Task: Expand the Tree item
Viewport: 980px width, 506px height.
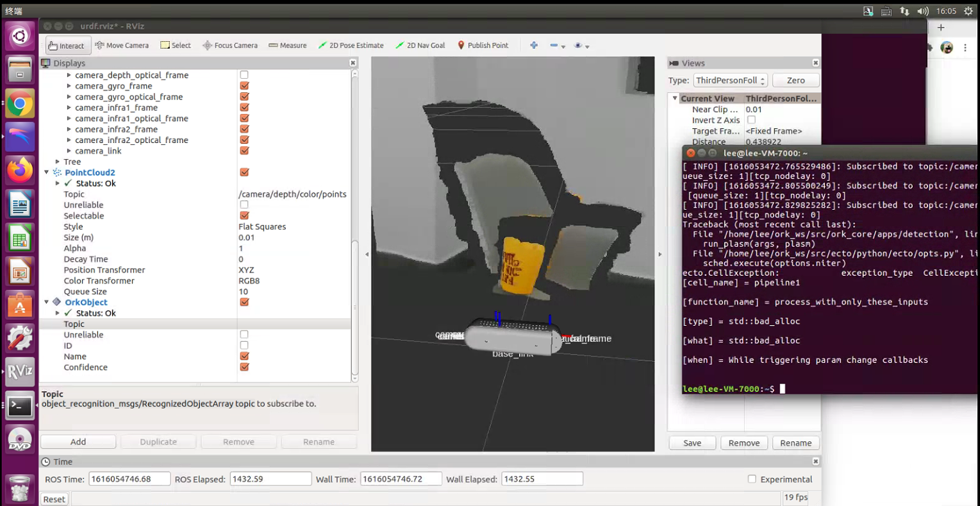Action: click(58, 162)
